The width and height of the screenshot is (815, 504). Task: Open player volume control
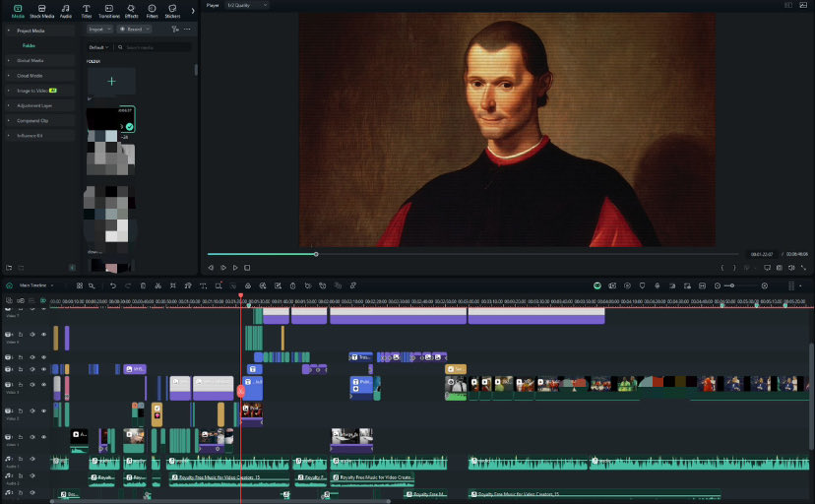(791, 268)
